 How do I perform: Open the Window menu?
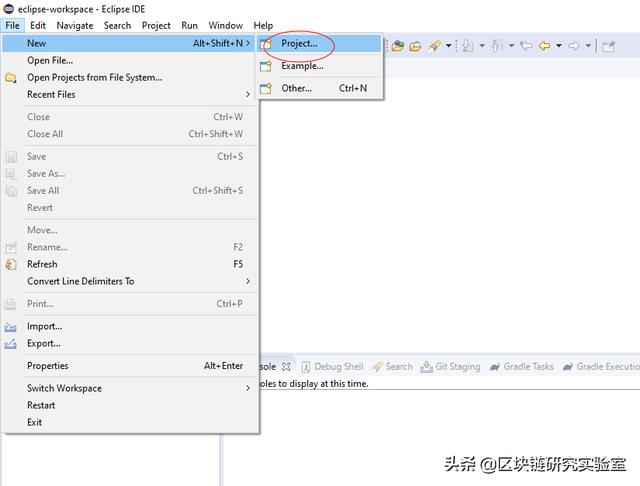(225, 26)
